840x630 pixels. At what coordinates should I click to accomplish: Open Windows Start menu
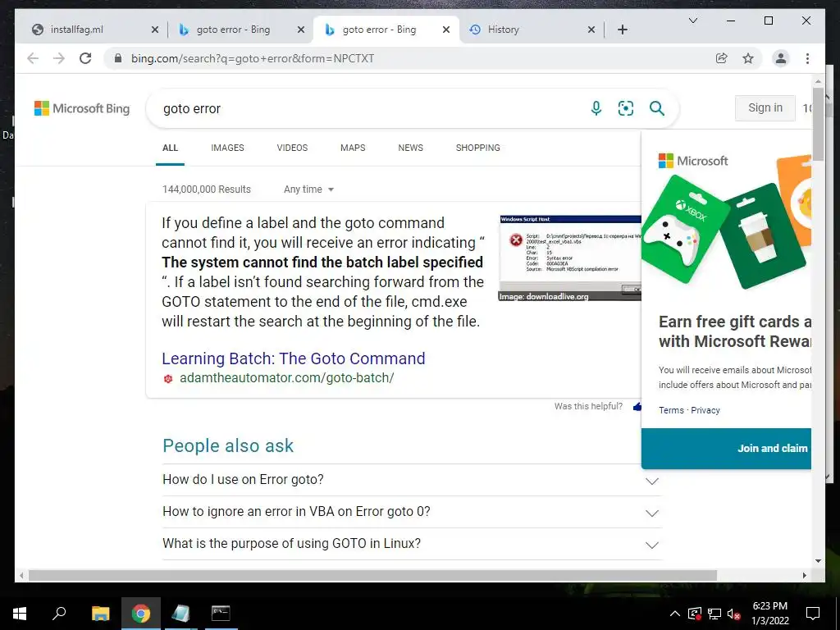point(20,614)
